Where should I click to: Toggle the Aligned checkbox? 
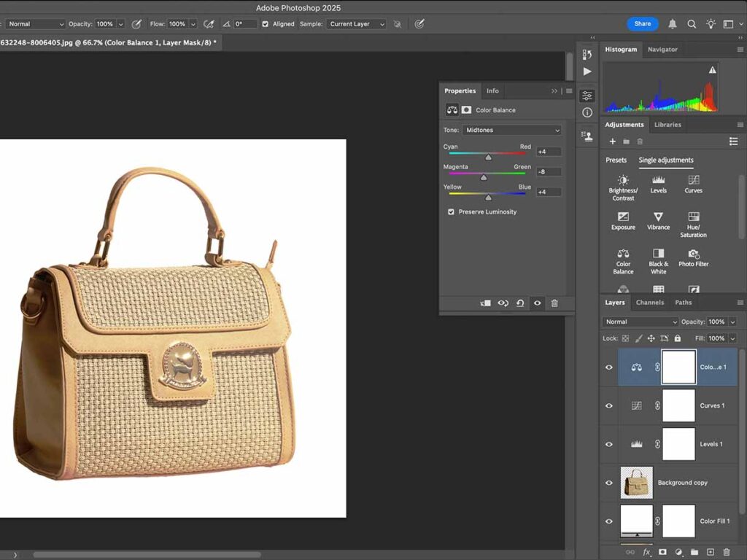(x=266, y=24)
